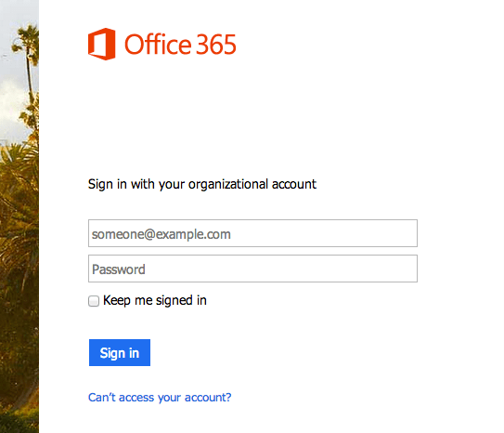Click the tall palm tree in the photo
This screenshot has width=504, height=433.
pyautogui.click(x=30, y=64)
